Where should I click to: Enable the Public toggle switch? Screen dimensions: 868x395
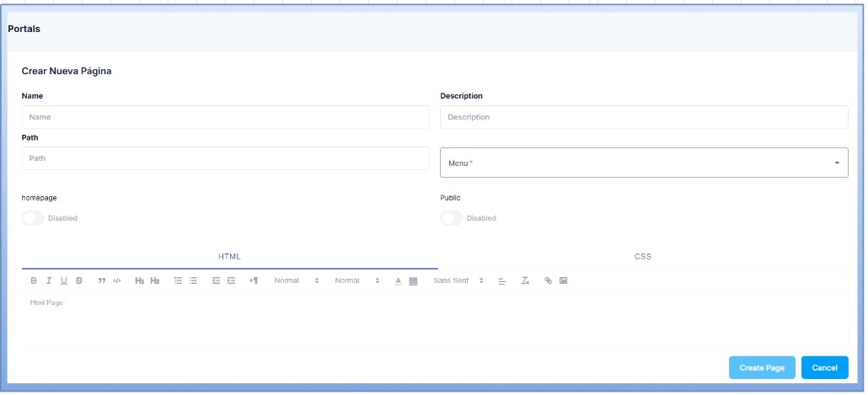[x=452, y=218]
